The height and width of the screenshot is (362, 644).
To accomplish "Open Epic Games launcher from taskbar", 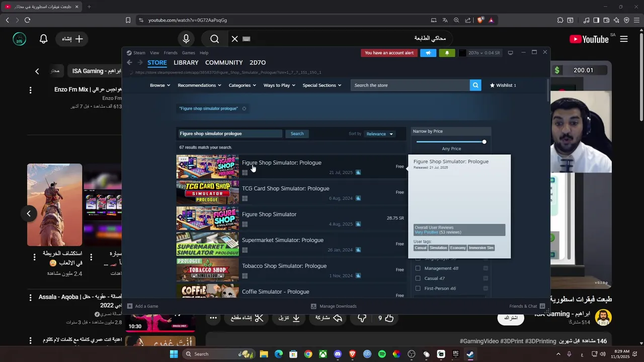I will 456,354.
